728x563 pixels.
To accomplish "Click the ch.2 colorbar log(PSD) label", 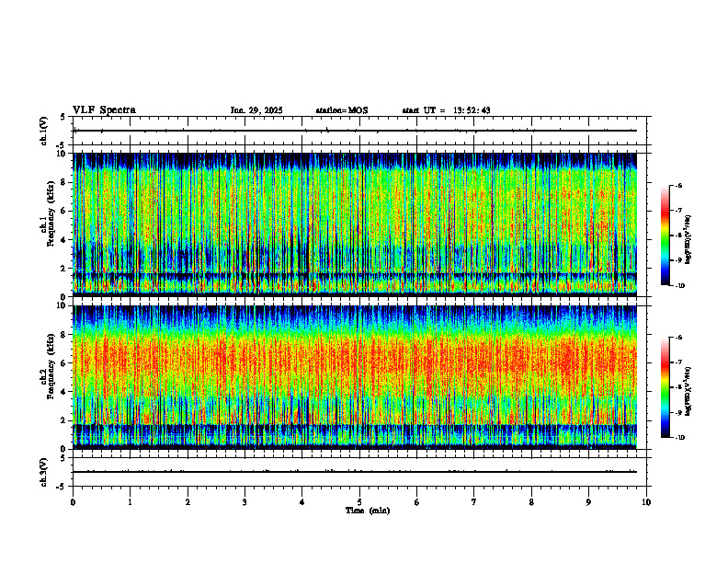I will click(x=688, y=391).
